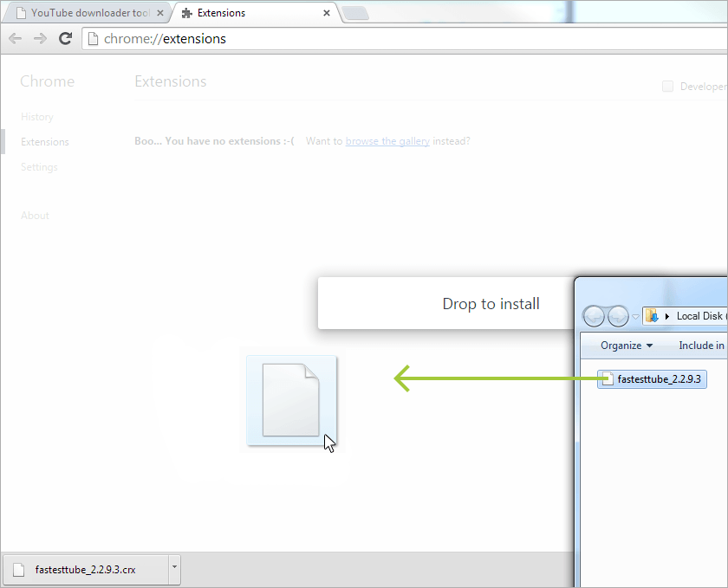
Task: Click the file icon in the download bar
Action: click(18, 570)
